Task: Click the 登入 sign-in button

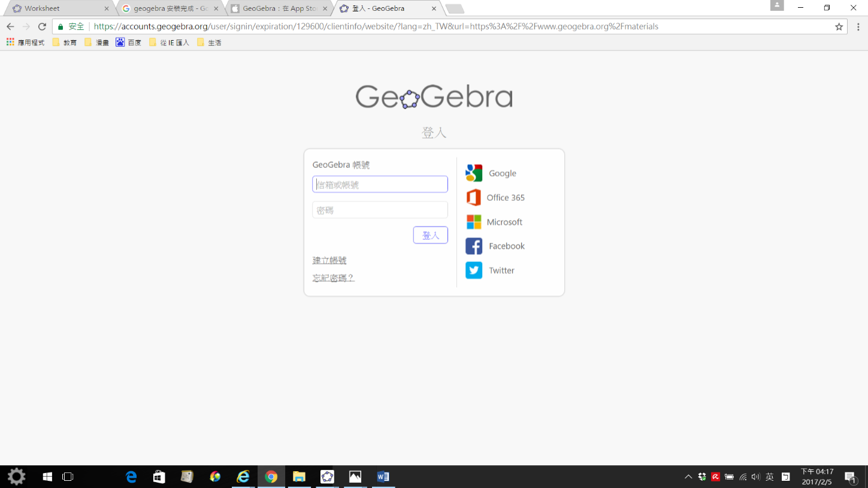Action: pos(430,235)
